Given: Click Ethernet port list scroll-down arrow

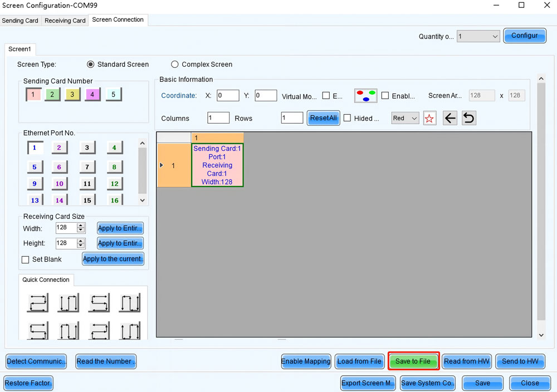Looking at the screenshot, I should (143, 200).
